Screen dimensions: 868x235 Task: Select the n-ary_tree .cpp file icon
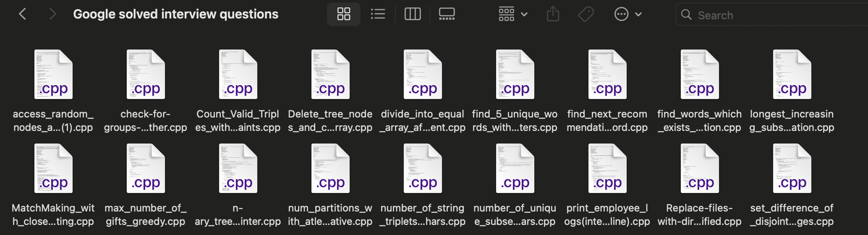pos(238,169)
